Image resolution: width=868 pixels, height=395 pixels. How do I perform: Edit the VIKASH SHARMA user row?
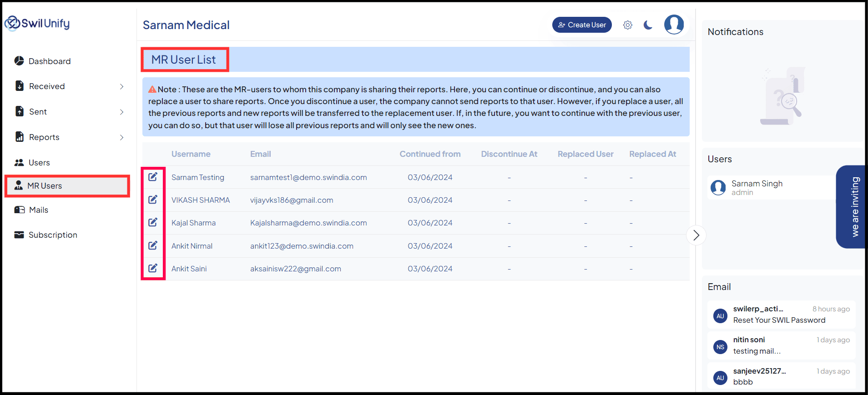pos(153,200)
